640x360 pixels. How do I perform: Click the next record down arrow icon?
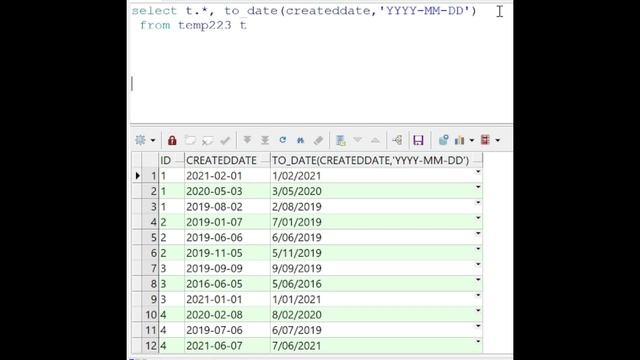coord(358,140)
